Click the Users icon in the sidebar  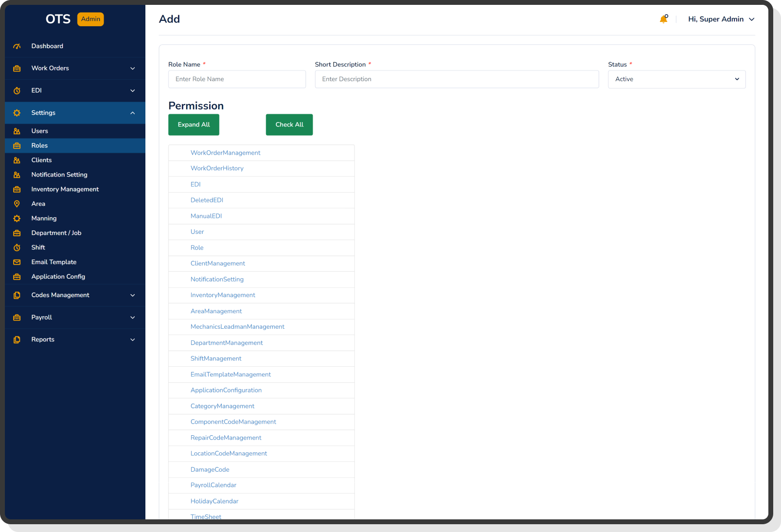click(x=17, y=131)
